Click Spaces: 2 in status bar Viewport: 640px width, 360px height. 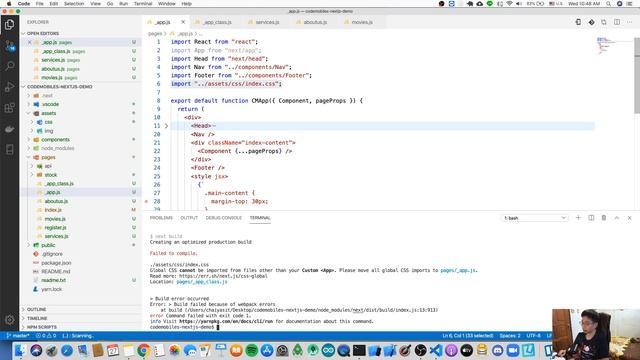click(x=510, y=336)
